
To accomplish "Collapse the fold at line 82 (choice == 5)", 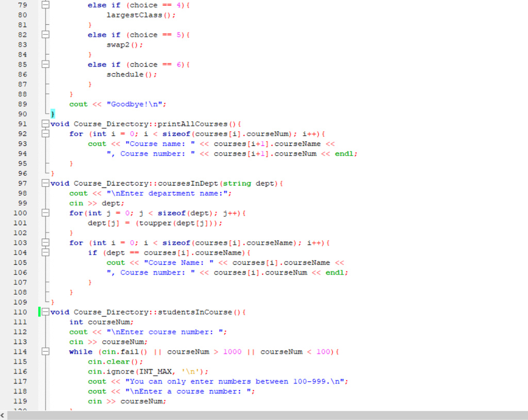I will pos(45,35).
